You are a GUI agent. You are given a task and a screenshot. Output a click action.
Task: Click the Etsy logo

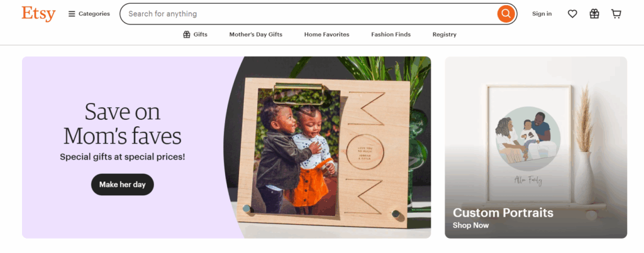tap(38, 14)
